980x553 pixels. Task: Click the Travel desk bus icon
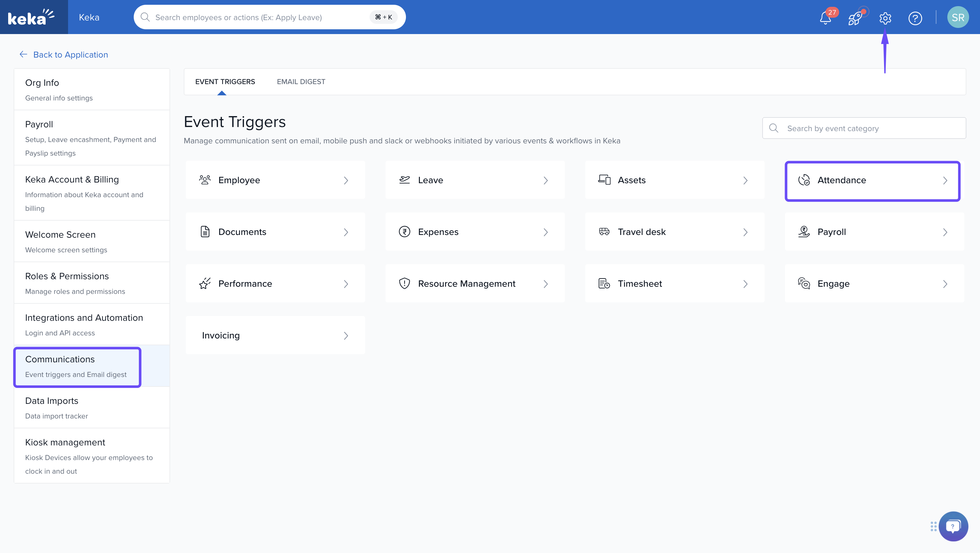[604, 232]
